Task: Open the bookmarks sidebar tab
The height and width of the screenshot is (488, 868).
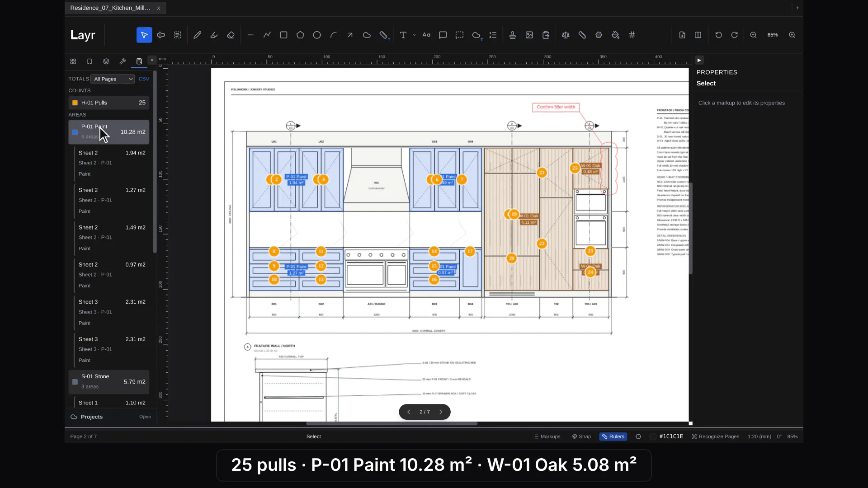Action: [x=90, y=61]
